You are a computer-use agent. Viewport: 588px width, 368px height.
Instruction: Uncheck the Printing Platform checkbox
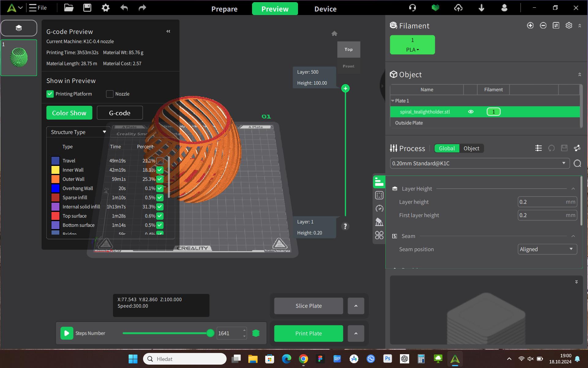[x=50, y=94]
